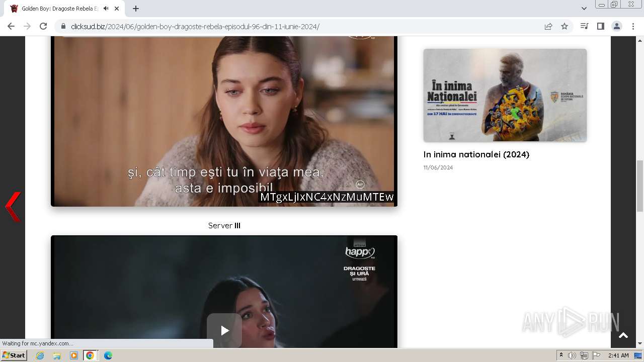The width and height of the screenshot is (644, 362).
Task: Click the Server III label
Action: coord(224,226)
